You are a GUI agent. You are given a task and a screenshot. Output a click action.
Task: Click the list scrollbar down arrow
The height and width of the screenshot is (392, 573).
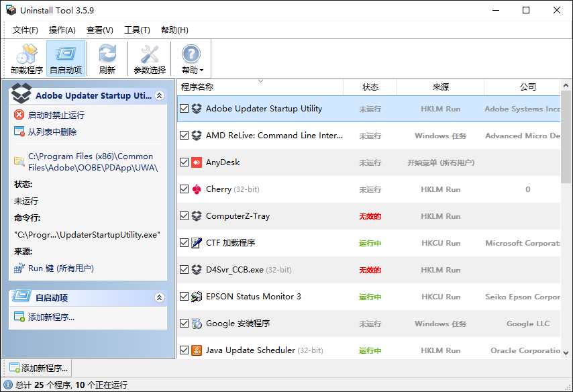[566, 353]
